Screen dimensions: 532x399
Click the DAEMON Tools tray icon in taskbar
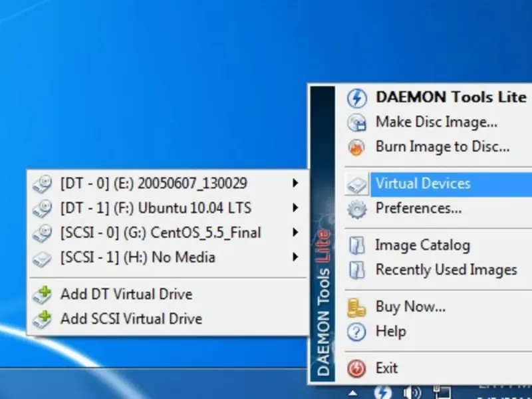coord(383,392)
